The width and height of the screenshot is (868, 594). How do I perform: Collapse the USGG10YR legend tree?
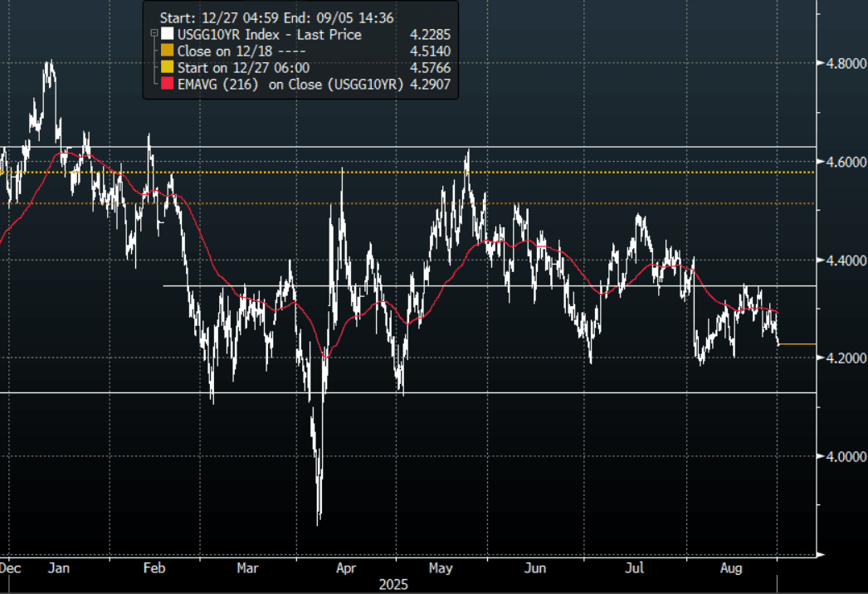(x=154, y=34)
